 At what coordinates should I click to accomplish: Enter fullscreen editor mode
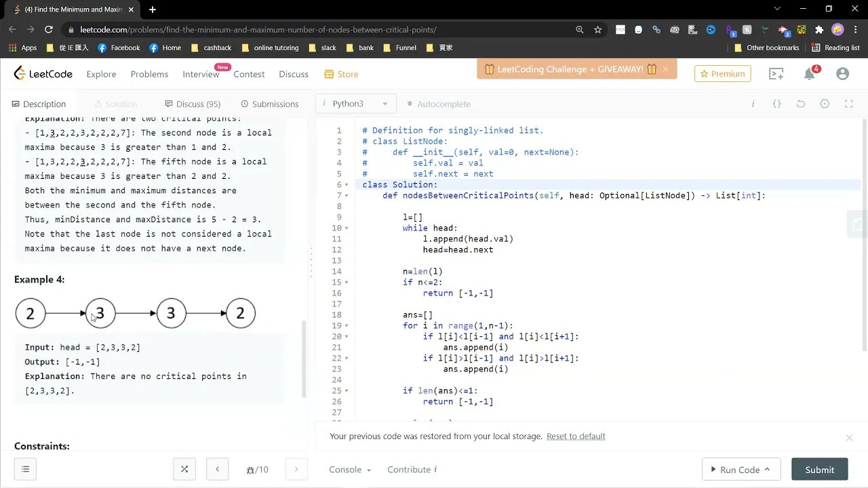tap(848, 104)
